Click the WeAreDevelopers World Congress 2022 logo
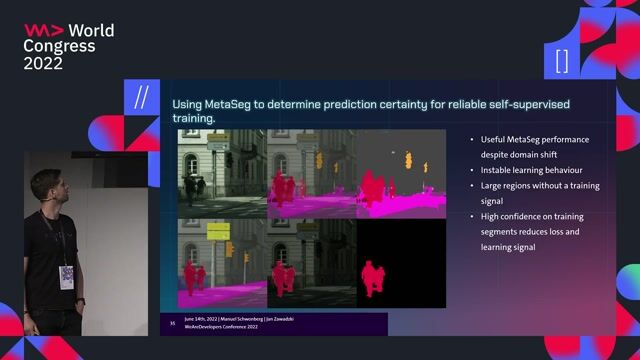This screenshot has height=360, width=640. click(x=69, y=47)
